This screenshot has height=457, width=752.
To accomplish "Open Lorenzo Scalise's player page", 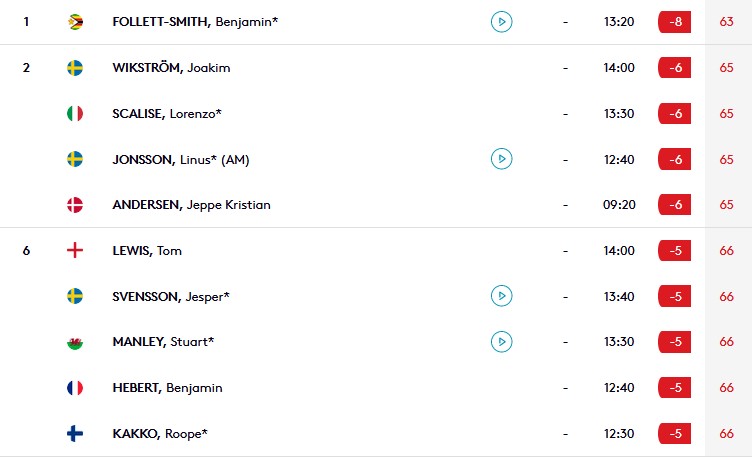I will click(x=167, y=114).
